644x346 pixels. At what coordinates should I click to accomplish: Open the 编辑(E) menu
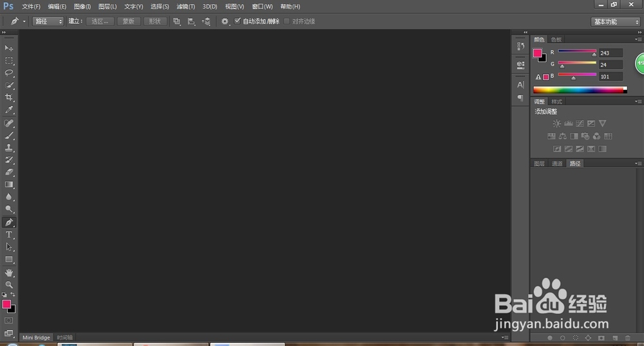[x=57, y=6]
